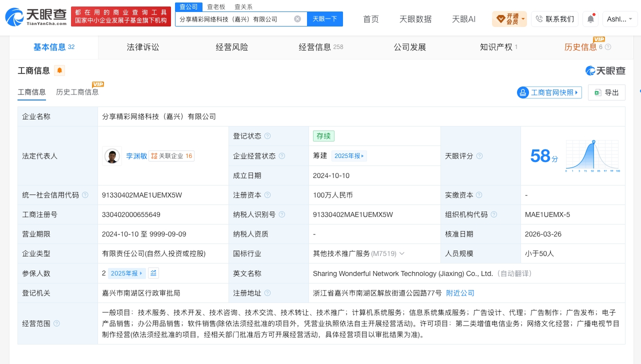Click the 有限责任公司(自然人投资或控股) company type value
This screenshot has width=641, height=364.
(x=154, y=254)
